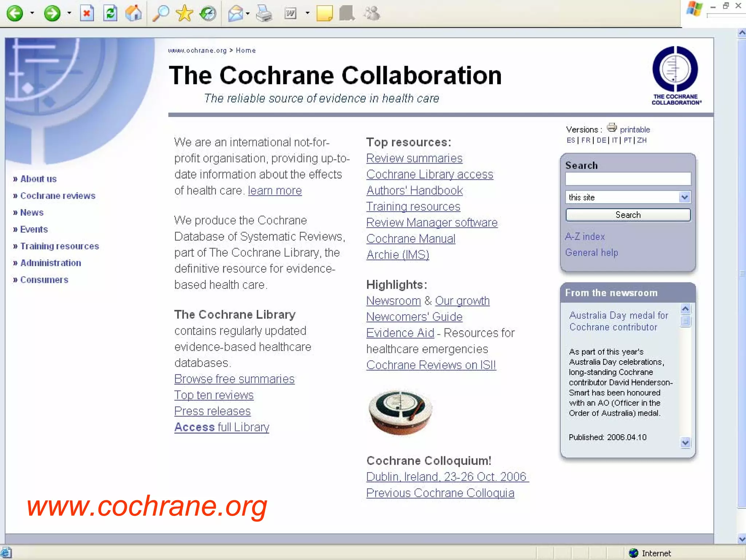Click the grey book Research icon
Viewport: 746px width, 560px height.
pyautogui.click(x=347, y=14)
